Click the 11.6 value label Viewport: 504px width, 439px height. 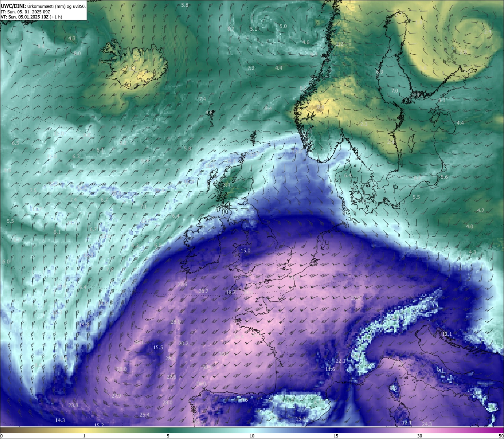pos(330,369)
